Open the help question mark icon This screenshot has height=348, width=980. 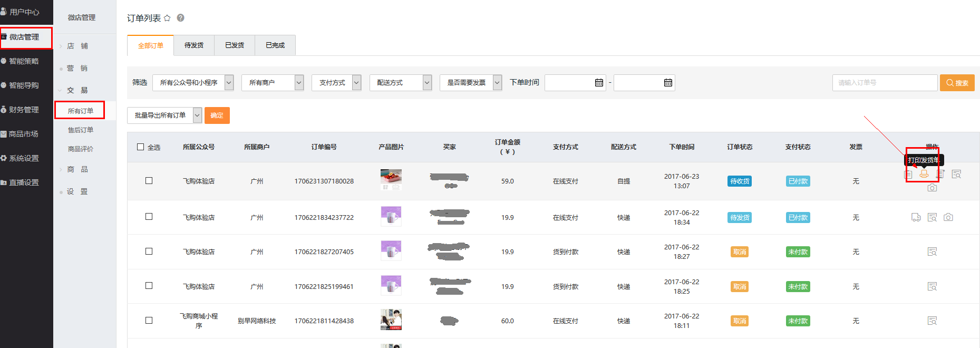coord(180,18)
